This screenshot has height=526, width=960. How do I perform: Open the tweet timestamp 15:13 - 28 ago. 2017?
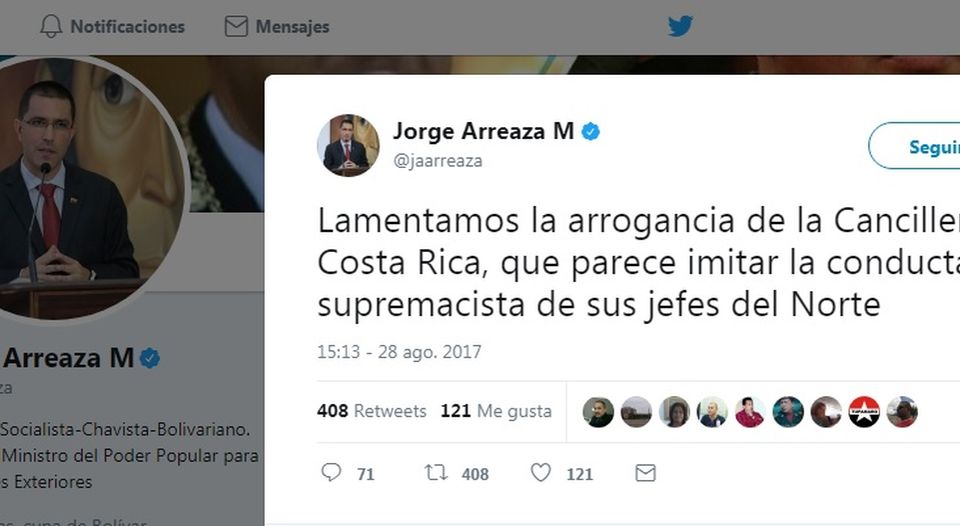click(399, 352)
